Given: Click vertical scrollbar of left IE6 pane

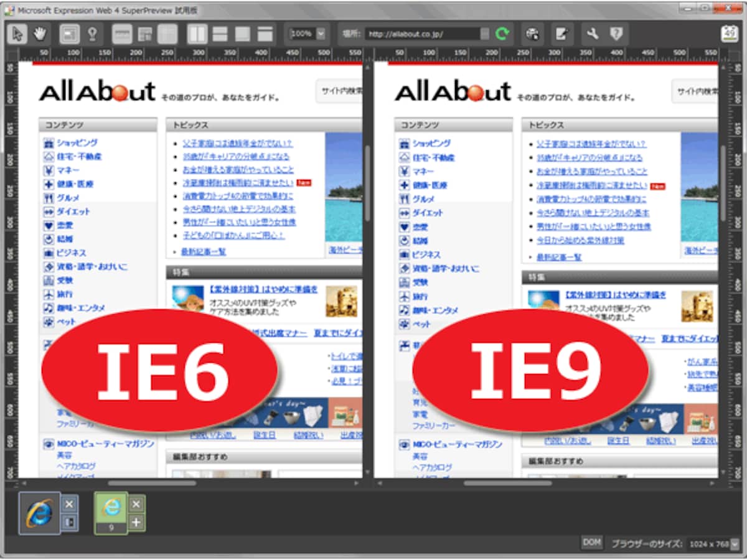Looking at the screenshot, I should tap(367, 182).
